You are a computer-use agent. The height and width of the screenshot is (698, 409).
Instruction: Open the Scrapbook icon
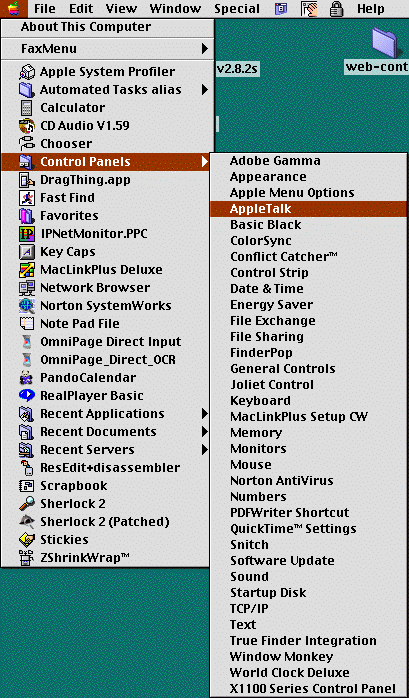27,486
